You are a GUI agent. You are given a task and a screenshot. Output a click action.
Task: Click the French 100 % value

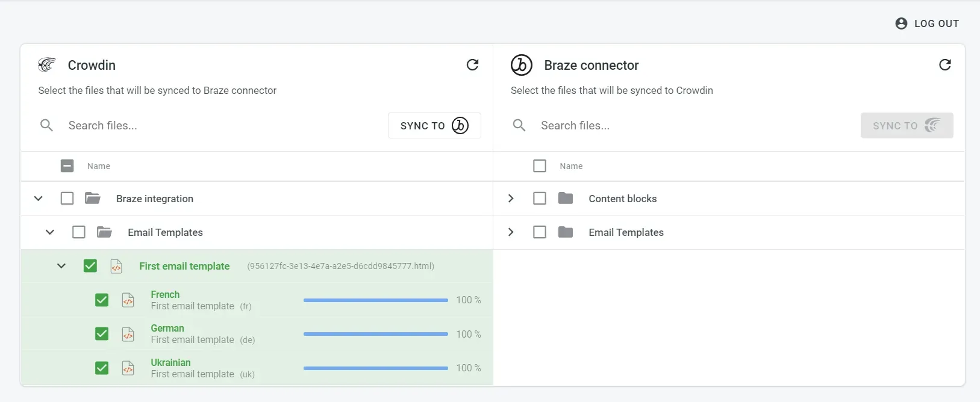pos(468,300)
